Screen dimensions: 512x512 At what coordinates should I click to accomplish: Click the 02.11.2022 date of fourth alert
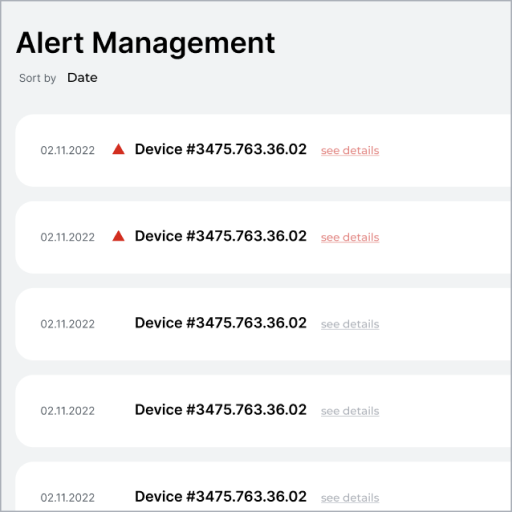(68, 411)
